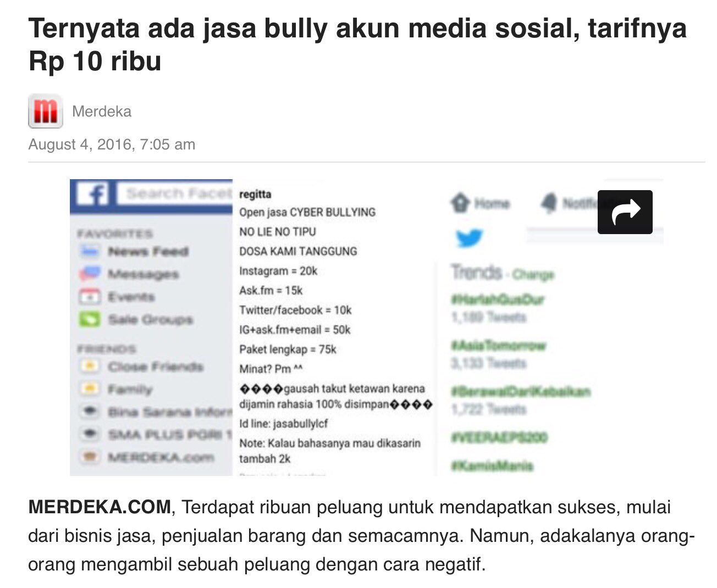
Task: Tap the Family star icon in sidebar
Action: [x=90, y=389]
